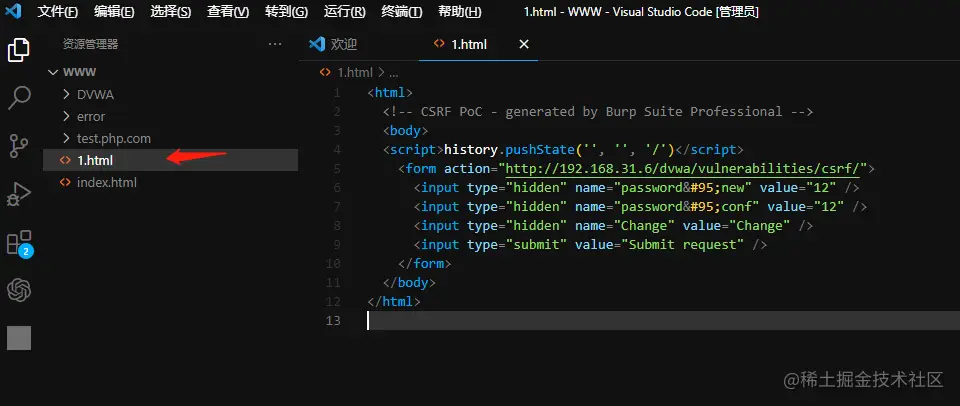
Task: Open the Run and Debug view
Action: [x=18, y=194]
